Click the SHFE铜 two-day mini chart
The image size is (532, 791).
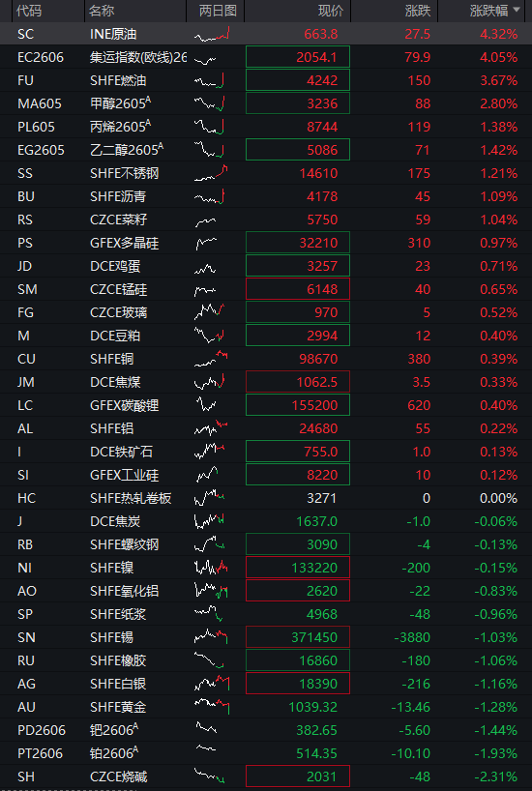coord(211,359)
